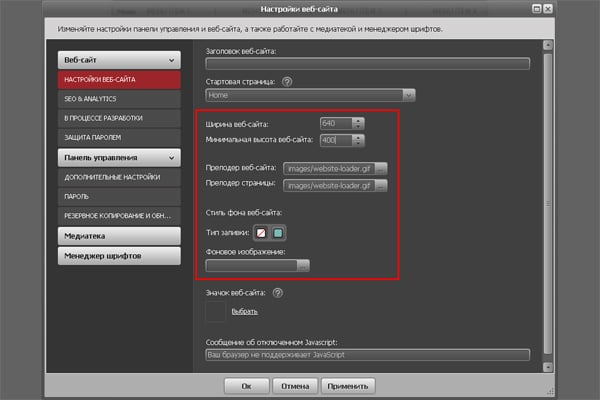Browse for Прелоадер веб-сайта file

point(380,168)
